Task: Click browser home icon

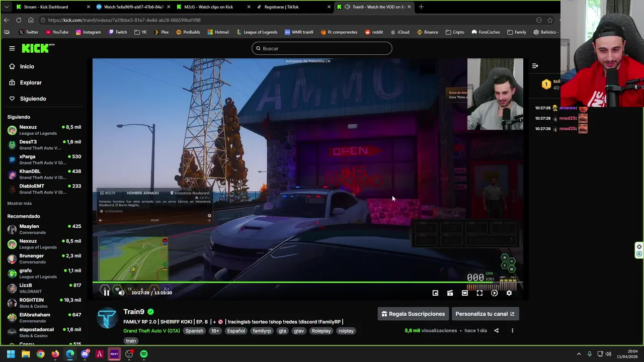Action: click(31, 20)
